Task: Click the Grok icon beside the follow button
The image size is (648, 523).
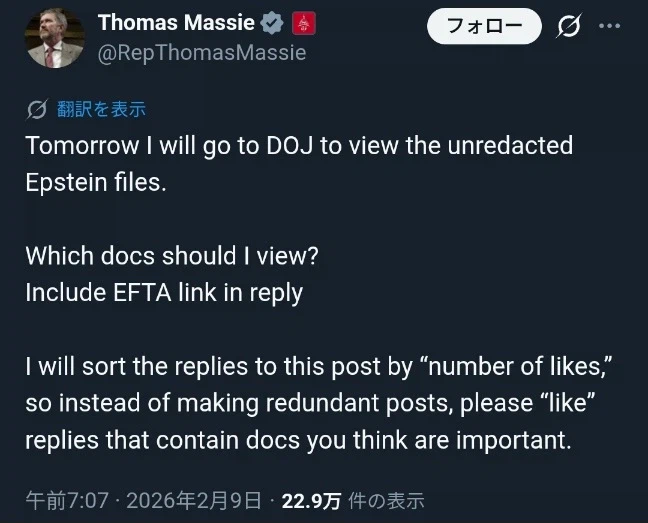Action: tap(569, 26)
